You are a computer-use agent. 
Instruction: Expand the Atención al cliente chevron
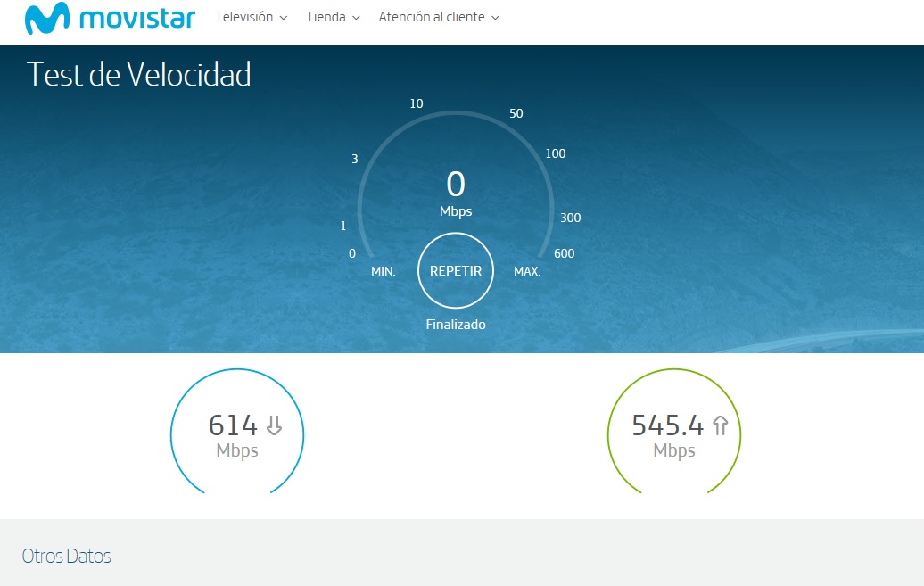point(496,18)
